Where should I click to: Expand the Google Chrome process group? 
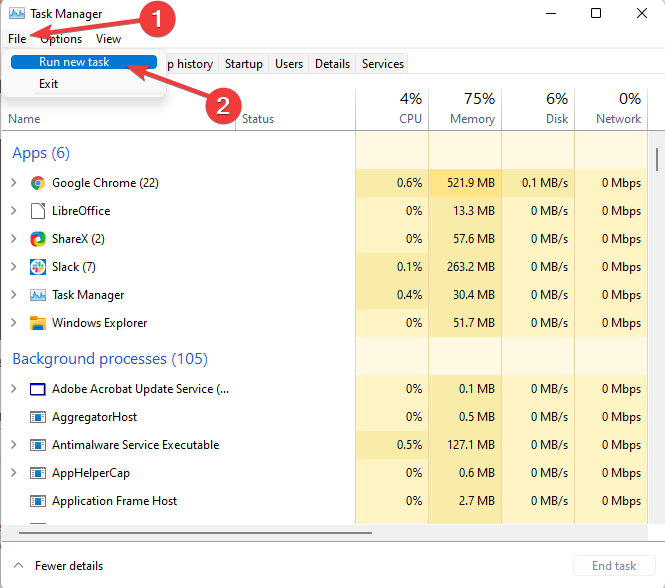click(x=13, y=183)
